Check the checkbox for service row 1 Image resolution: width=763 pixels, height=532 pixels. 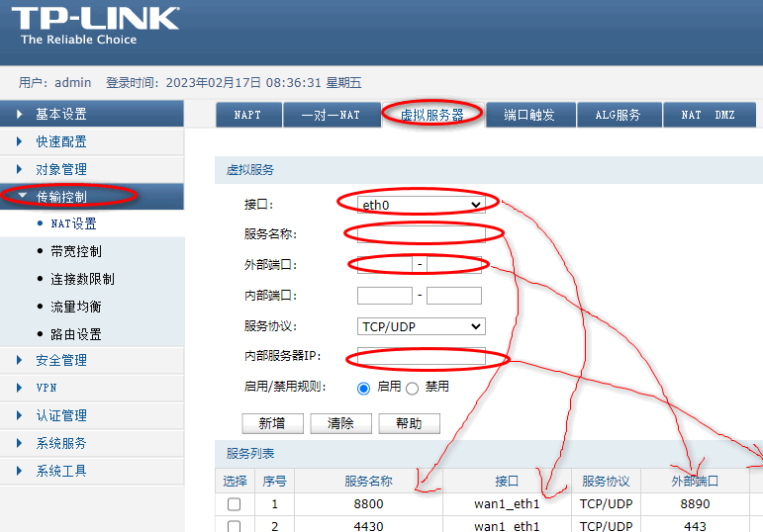(235, 504)
